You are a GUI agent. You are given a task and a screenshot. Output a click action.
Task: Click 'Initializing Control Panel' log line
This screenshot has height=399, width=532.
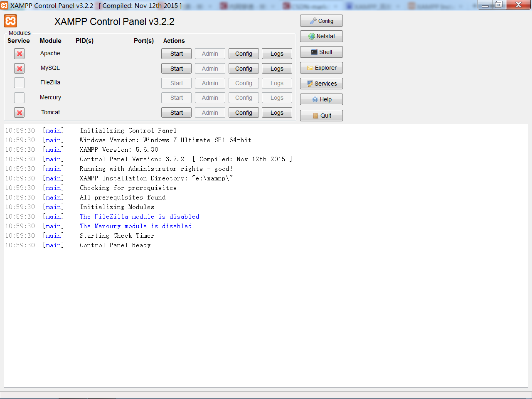pos(128,131)
